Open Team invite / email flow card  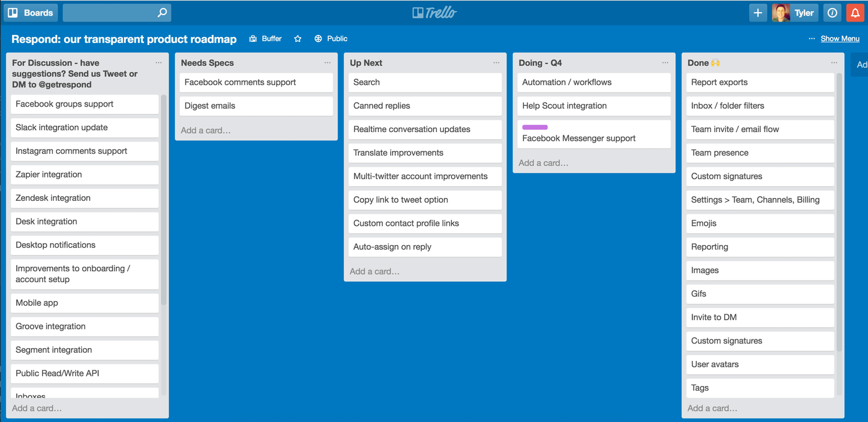(x=760, y=130)
